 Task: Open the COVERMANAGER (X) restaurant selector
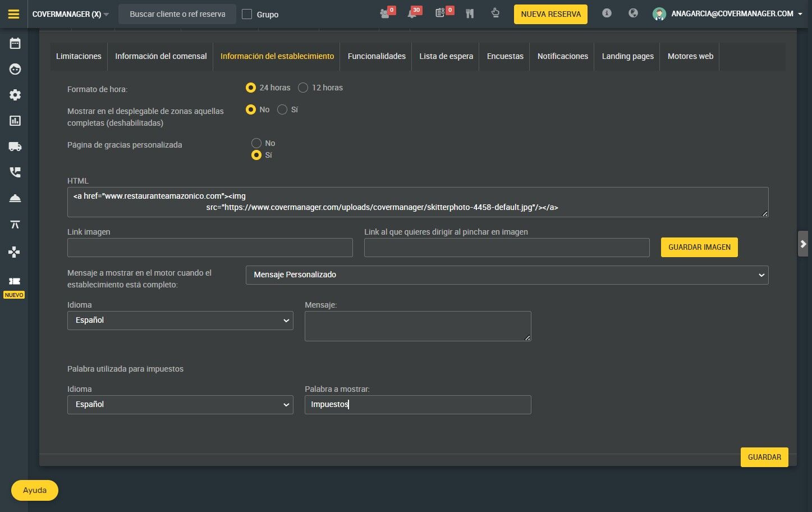(71, 14)
